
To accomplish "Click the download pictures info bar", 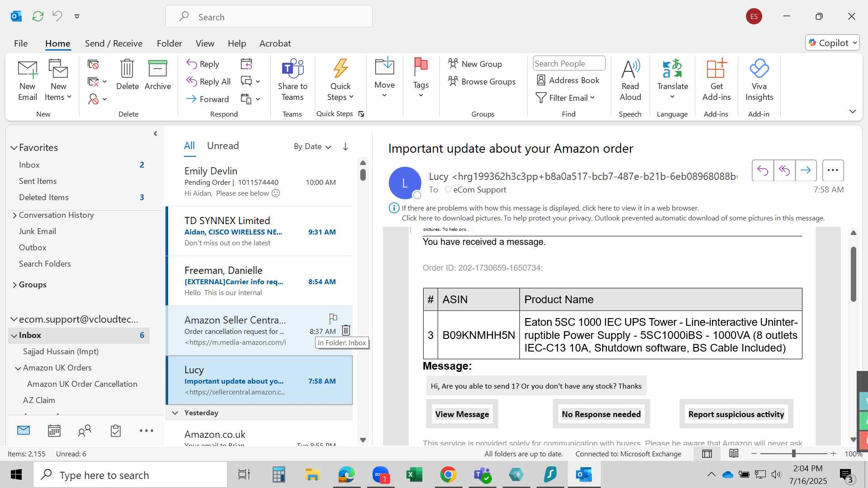I will click(613, 218).
